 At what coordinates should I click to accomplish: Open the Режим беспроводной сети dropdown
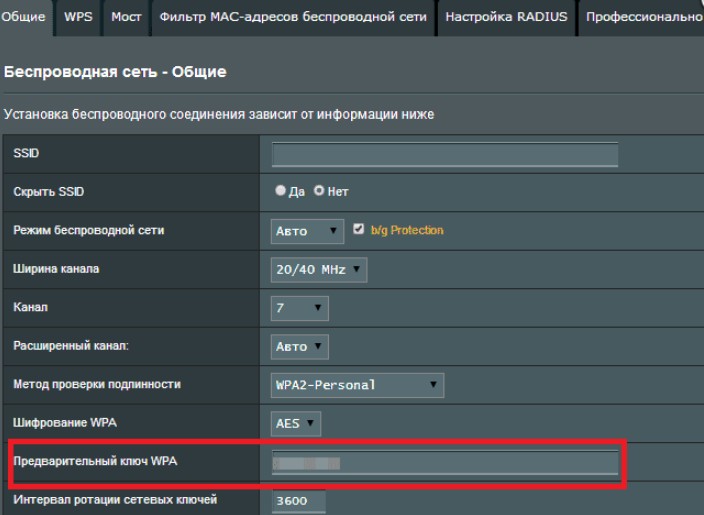[307, 231]
